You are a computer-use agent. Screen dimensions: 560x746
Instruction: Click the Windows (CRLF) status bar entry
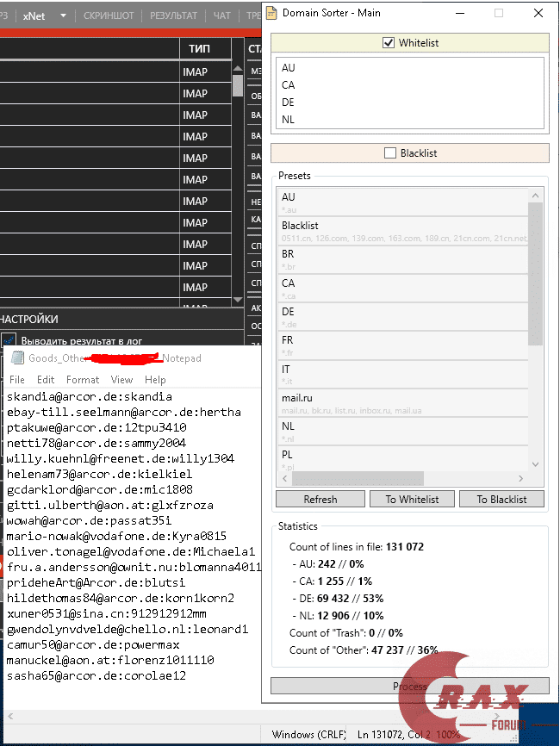pos(308,734)
